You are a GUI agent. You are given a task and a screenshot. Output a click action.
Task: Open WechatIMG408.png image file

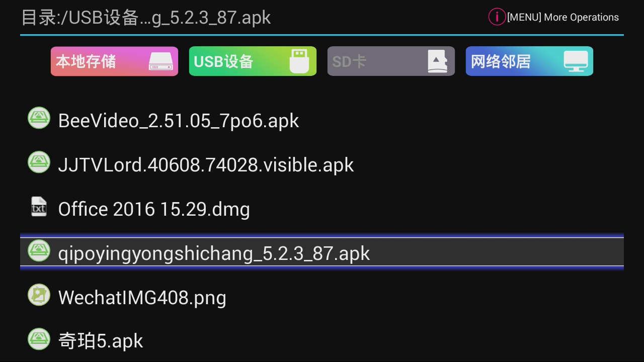[142, 297]
